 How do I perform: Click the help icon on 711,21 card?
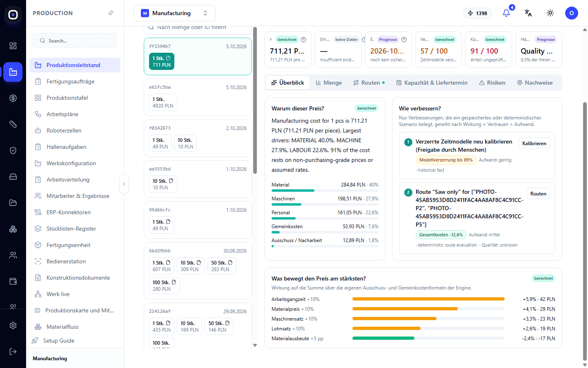pyautogui.click(x=303, y=40)
